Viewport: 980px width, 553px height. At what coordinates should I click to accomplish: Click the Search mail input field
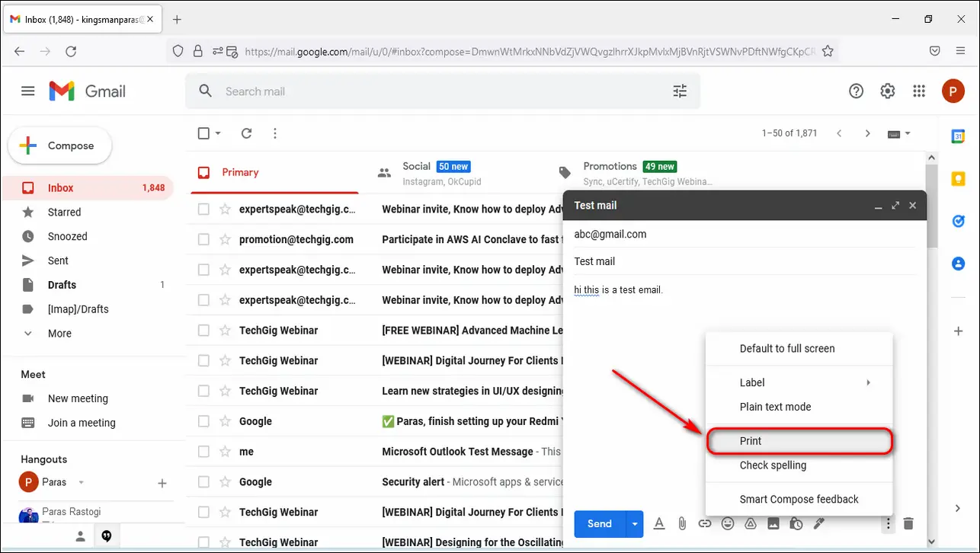442,91
